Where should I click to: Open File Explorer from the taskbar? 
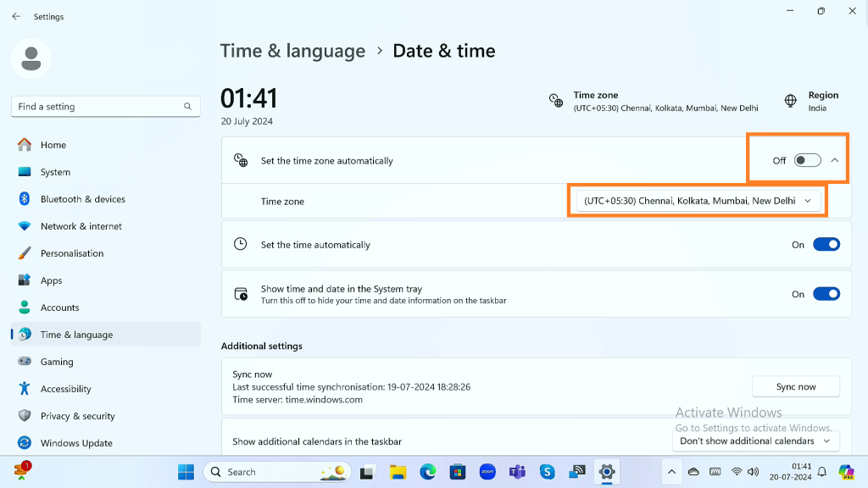point(398,472)
